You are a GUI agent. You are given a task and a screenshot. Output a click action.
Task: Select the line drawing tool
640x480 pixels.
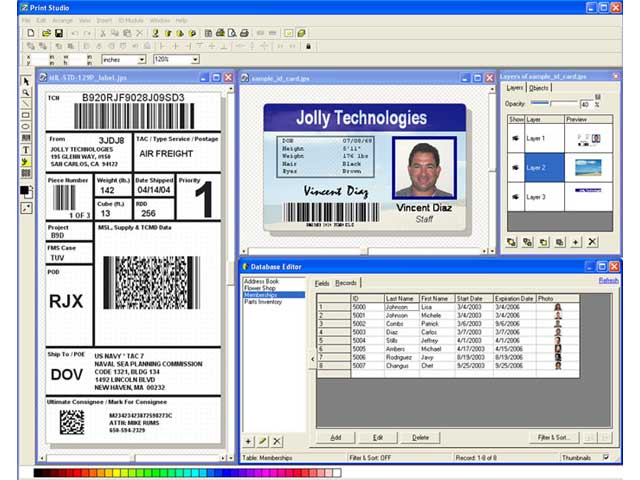pyautogui.click(x=26, y=104)
